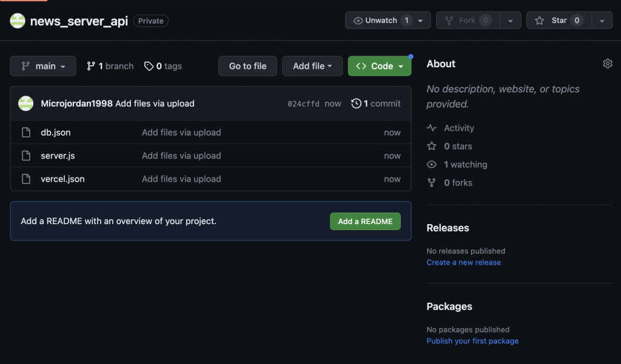Open the Fork options dropdown arrow
The width and height of the screenshot is (621, 364).
click(x=511, y=21)
